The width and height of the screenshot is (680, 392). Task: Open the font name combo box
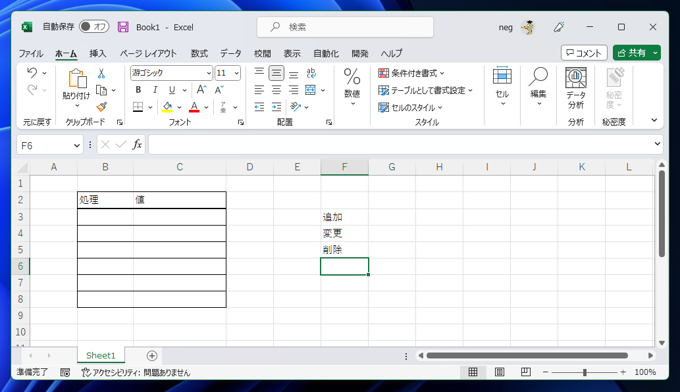pos(171,73)
